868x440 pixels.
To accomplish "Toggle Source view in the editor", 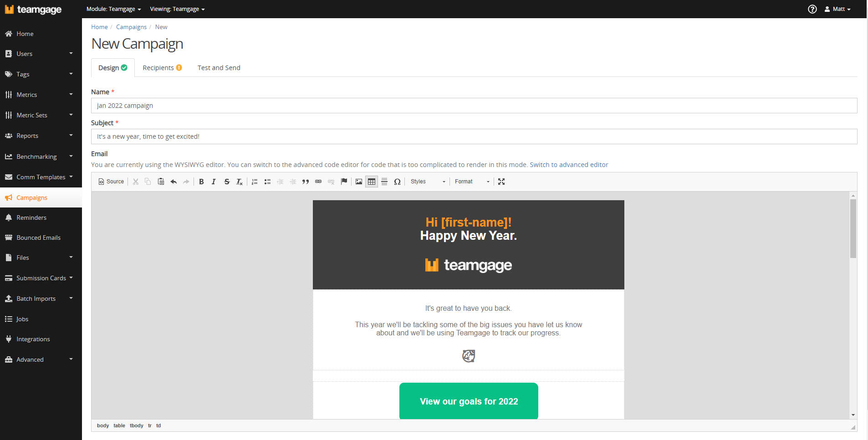I will (111, 182).
